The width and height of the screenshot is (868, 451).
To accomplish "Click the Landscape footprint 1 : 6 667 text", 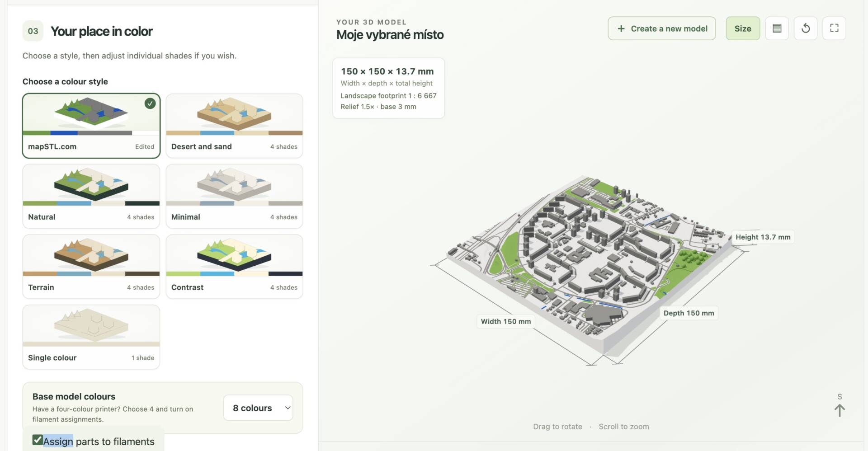I will point(388,96).
